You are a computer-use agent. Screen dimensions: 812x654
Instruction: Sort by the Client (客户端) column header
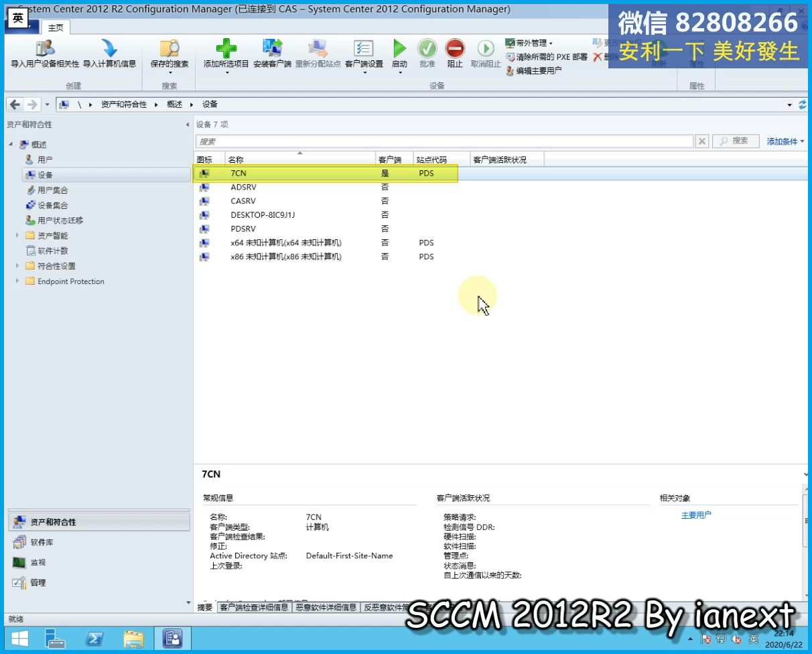click(x=395, y=159)
